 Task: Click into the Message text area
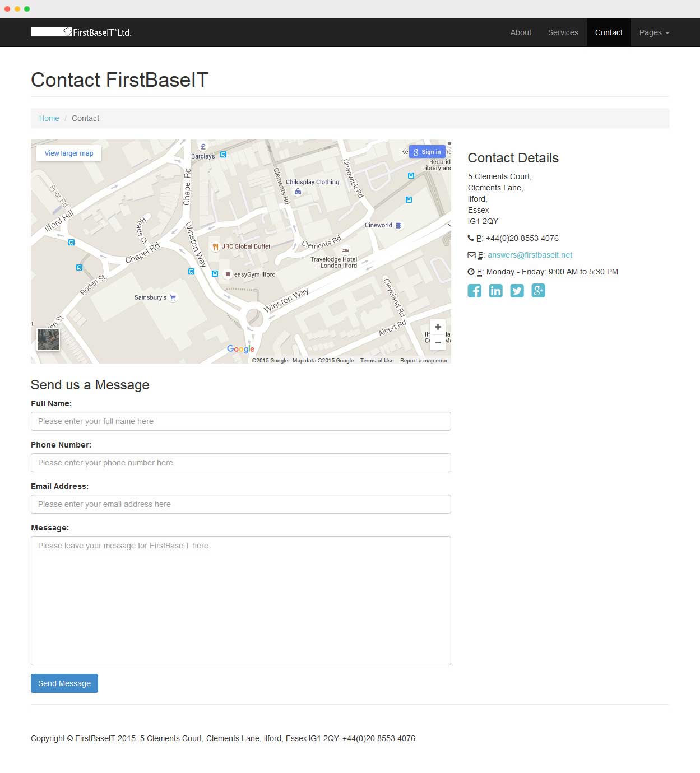click(241, 600)
